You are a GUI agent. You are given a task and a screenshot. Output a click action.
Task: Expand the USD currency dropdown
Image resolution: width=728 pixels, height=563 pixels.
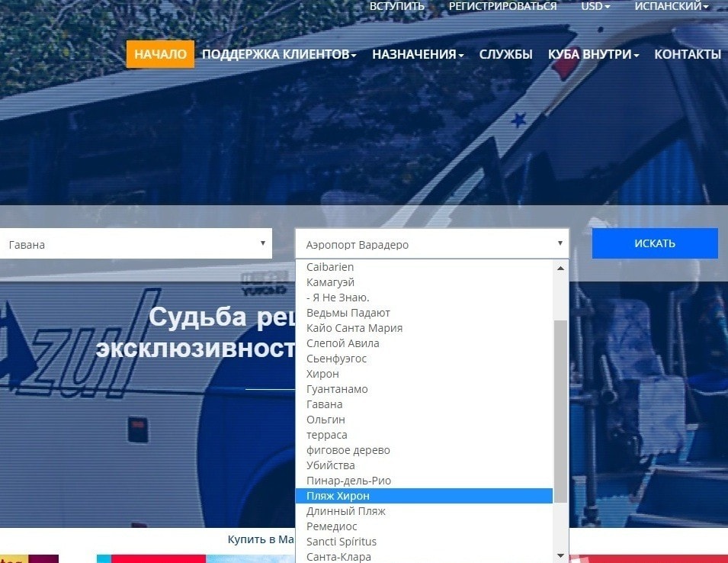(595, 6)
